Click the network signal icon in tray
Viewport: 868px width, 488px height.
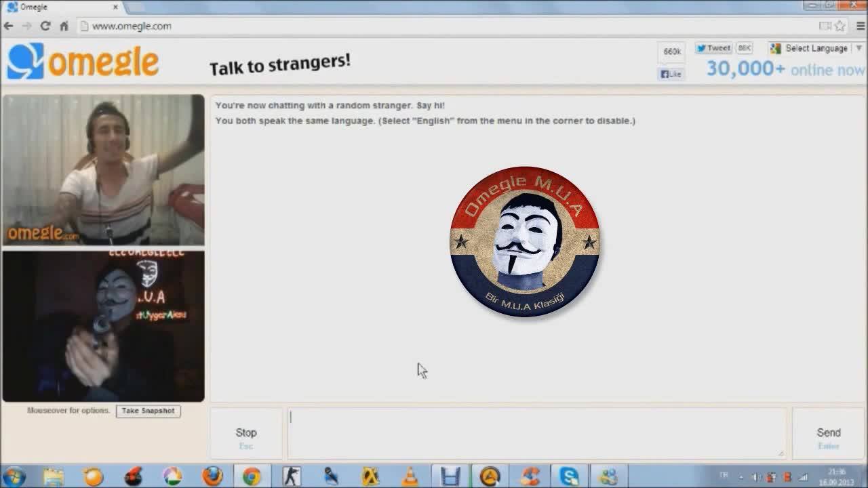coord(803,477)
